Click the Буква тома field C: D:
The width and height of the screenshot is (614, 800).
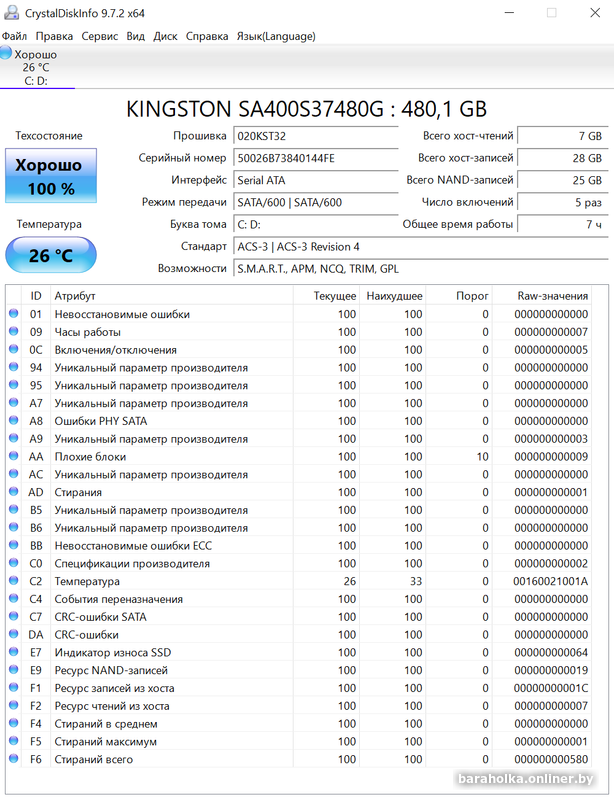(x=315, y=224)
